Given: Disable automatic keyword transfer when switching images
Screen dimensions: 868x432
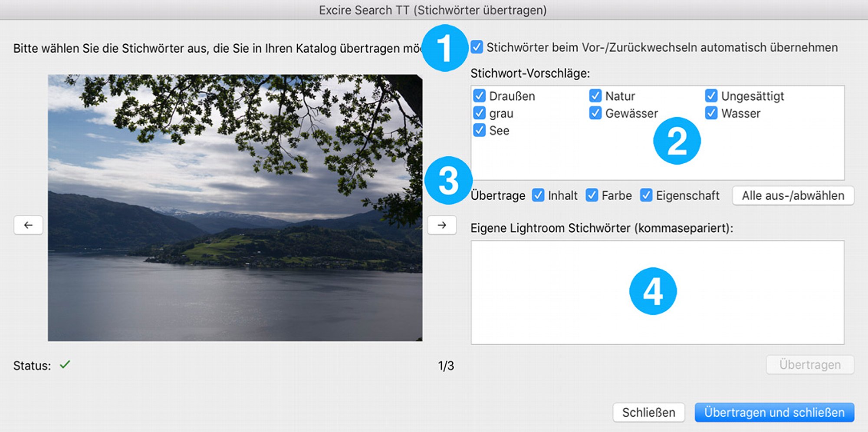Looking at the screenshot, I should point(477,47).
